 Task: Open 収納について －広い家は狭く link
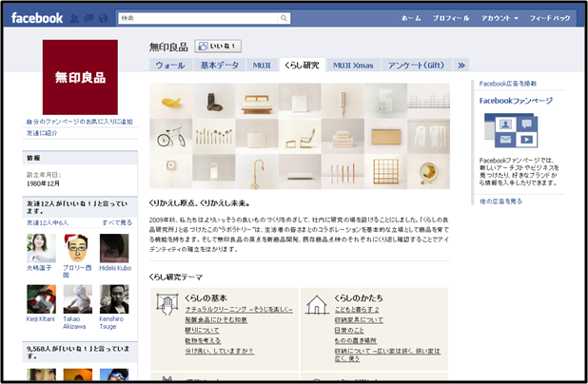(387, 355)
